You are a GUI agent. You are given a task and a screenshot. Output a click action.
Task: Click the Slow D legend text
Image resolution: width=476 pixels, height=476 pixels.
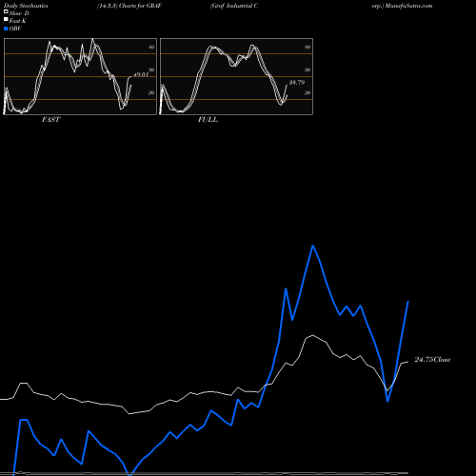tap(19, 13)
